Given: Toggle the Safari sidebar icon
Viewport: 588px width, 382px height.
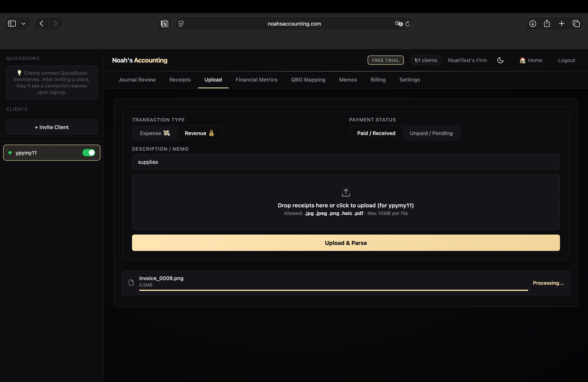Looking at the screenshot, I should [12, 24].
